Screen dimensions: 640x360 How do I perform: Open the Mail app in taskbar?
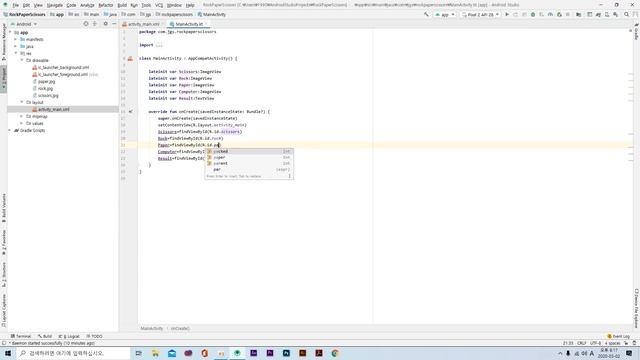tap(172, 353)
